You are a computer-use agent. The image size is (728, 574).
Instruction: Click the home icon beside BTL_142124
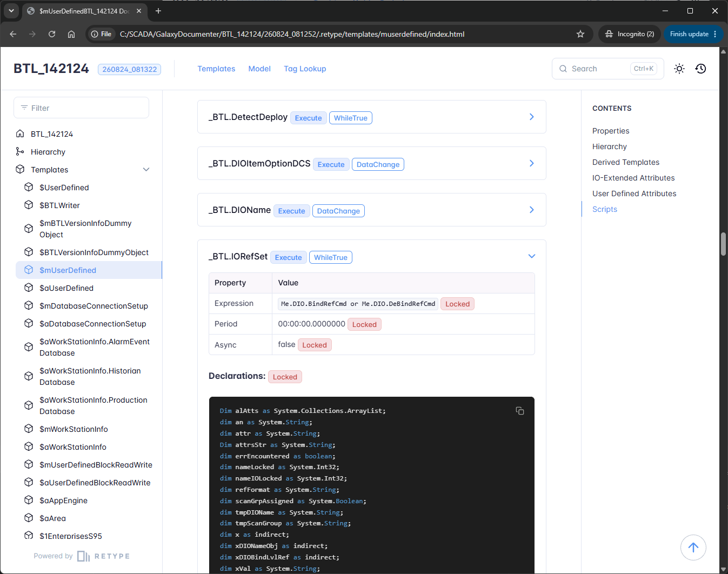click(20, 134)
